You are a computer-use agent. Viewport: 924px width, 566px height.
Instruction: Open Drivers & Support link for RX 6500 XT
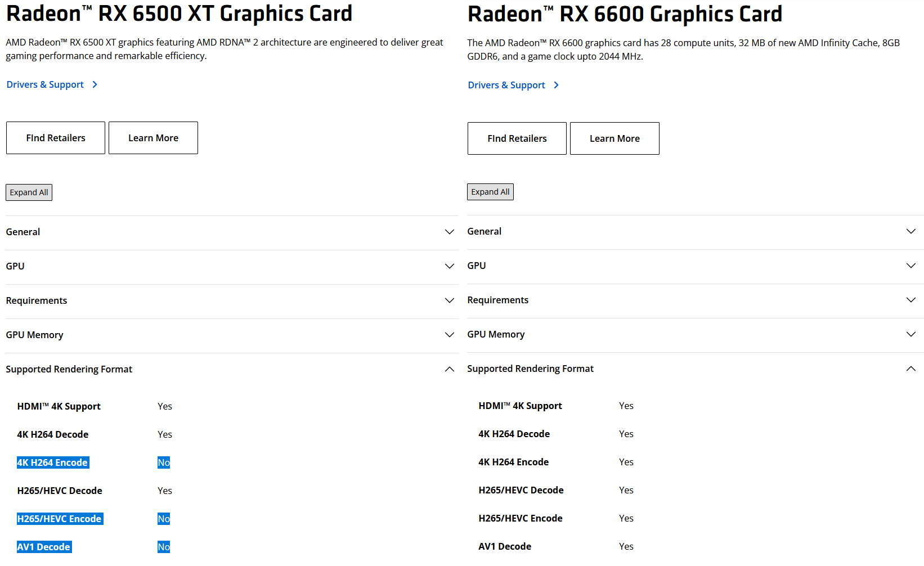[52, 84]
